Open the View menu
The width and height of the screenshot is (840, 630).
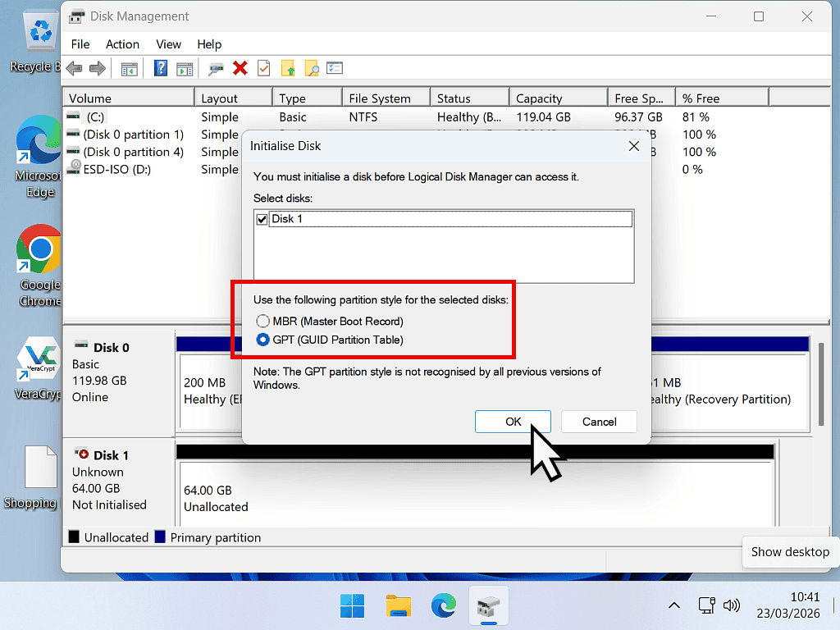click(168, 44)
